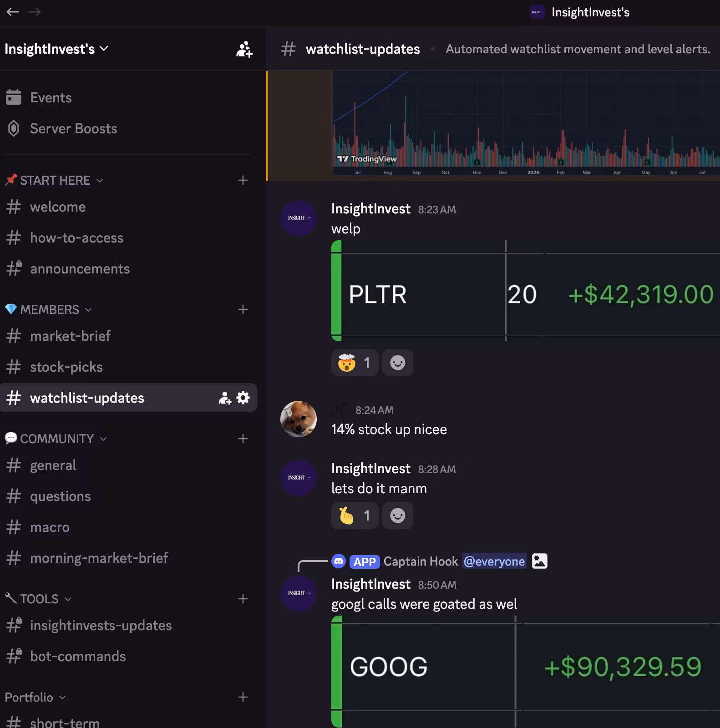Open the macro channel
720x728 pixels.
[128, 527]
